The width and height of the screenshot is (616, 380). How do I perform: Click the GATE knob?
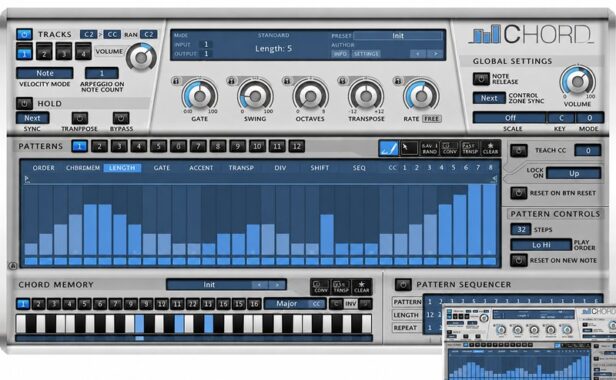[200, 95]
